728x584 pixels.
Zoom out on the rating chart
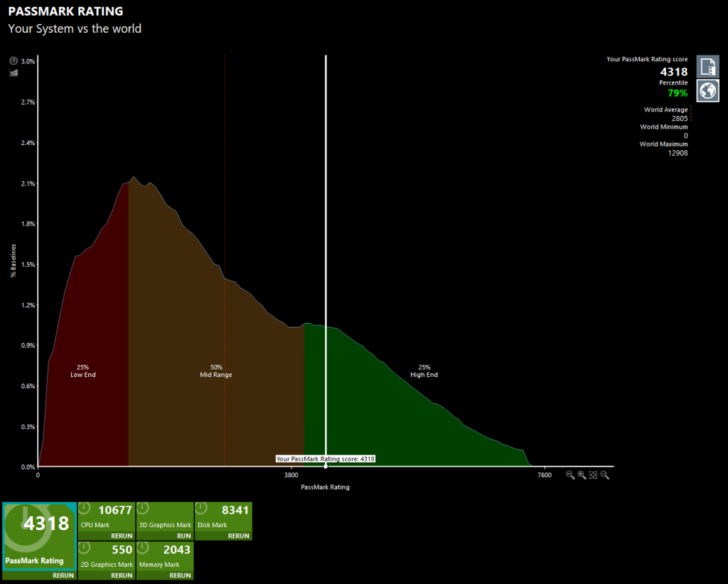click(x=569, y=475)
